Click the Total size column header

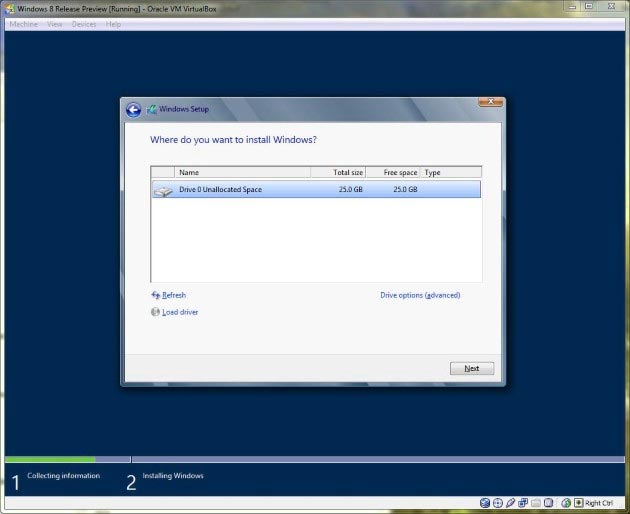(x=348, y=173)
